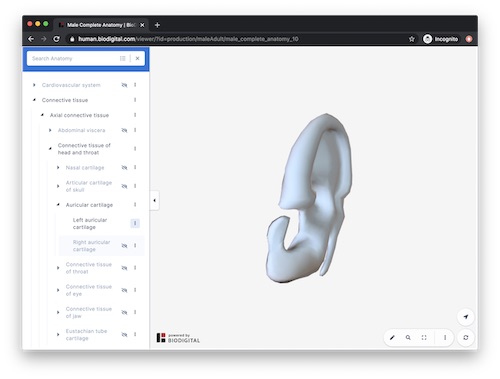Close the Male Complete Anatomy tab
Screen dimensions: 500x379
(x=142, y=25)
